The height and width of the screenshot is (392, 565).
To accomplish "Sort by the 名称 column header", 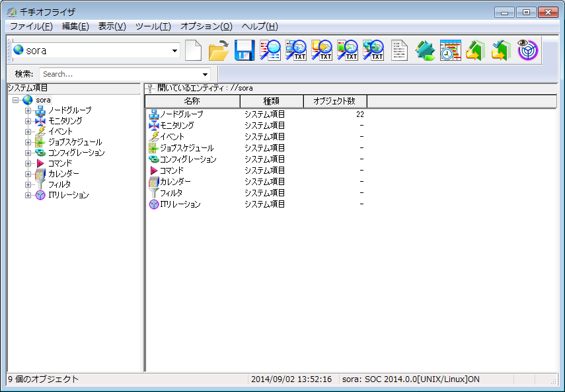I will 192,101.
